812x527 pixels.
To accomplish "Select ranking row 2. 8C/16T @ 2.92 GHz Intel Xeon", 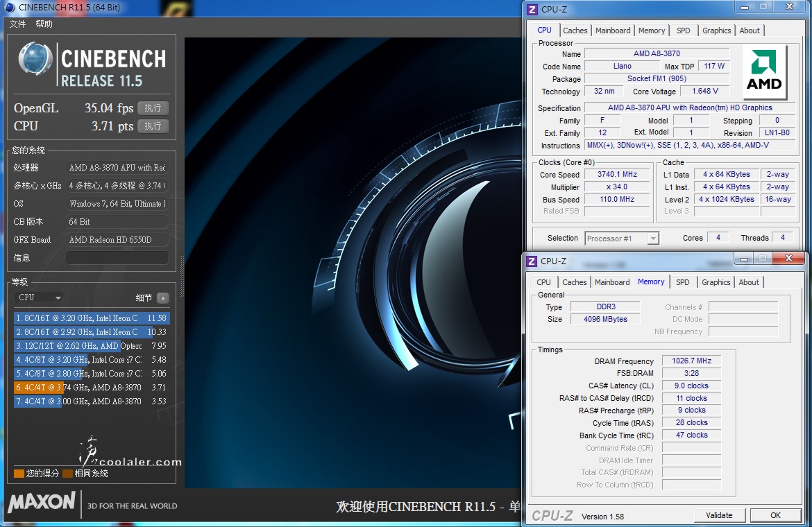I will [92, 332].
